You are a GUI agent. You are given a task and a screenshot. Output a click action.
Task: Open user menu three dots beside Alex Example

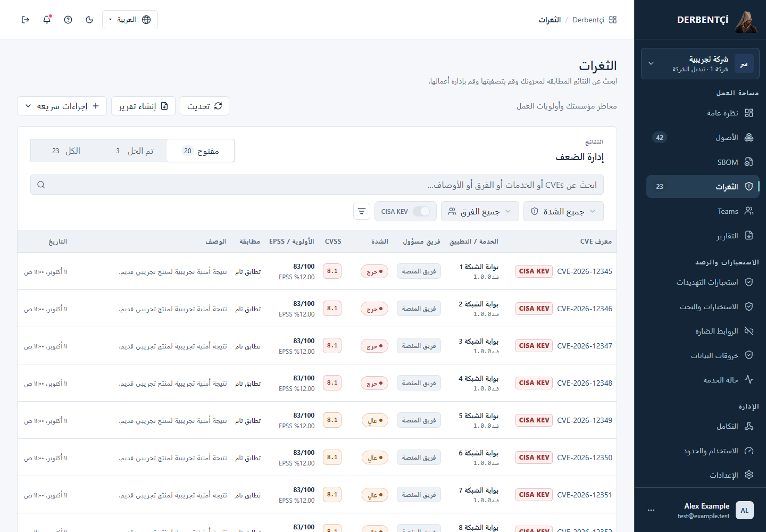click(x=651, y=510)
